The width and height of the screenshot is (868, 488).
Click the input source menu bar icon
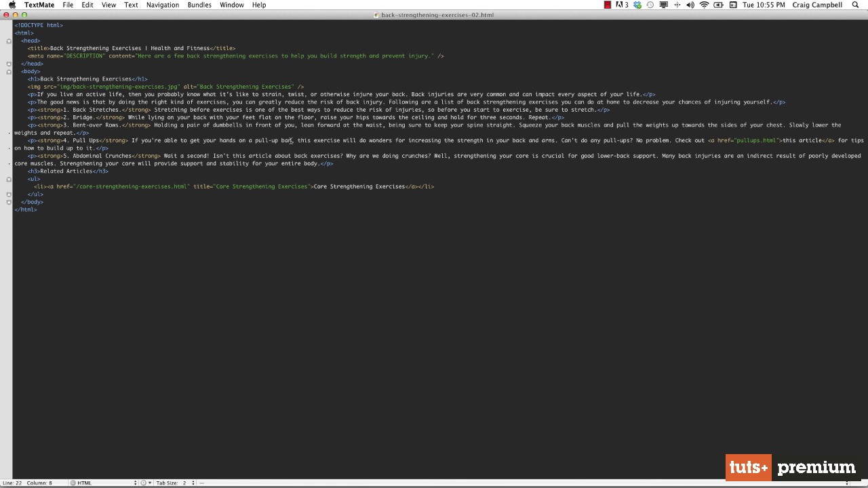(733, 5)
